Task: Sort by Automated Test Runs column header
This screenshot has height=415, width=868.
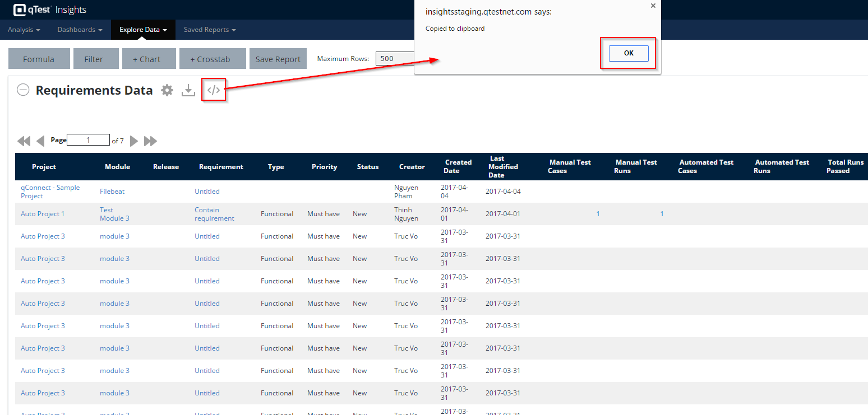Action: [782, 167]
